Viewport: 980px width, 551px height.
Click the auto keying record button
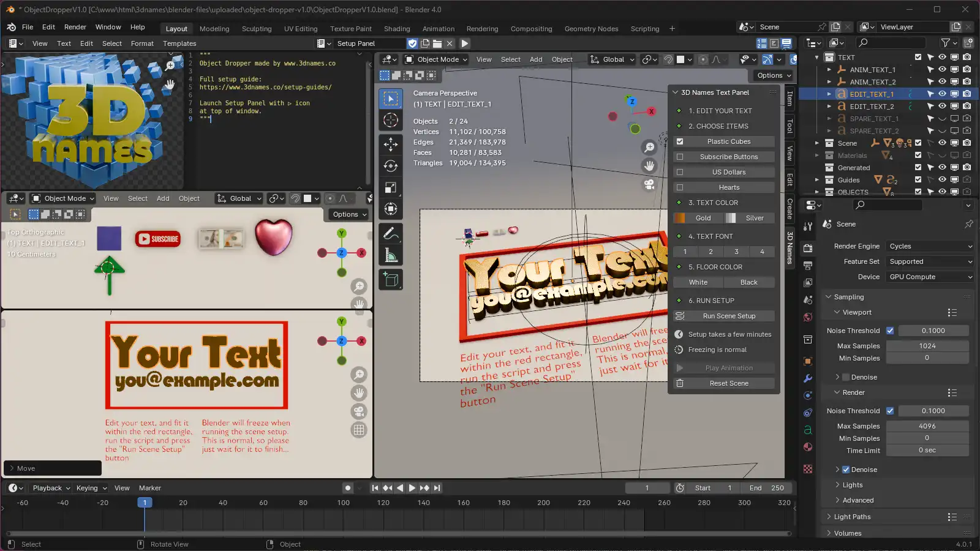pyautogui.click(x=348, y=488)
